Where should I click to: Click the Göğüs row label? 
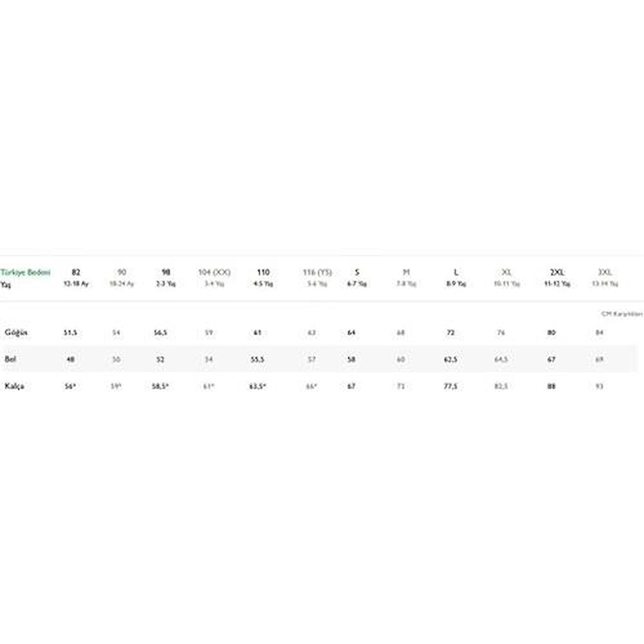(16, 332)
